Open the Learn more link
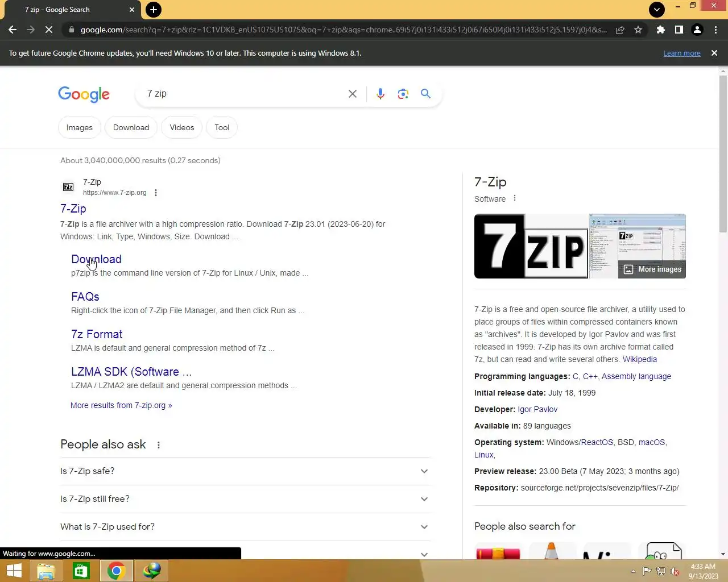The height and width of the screenshot is (582, 728). [682, 53]
